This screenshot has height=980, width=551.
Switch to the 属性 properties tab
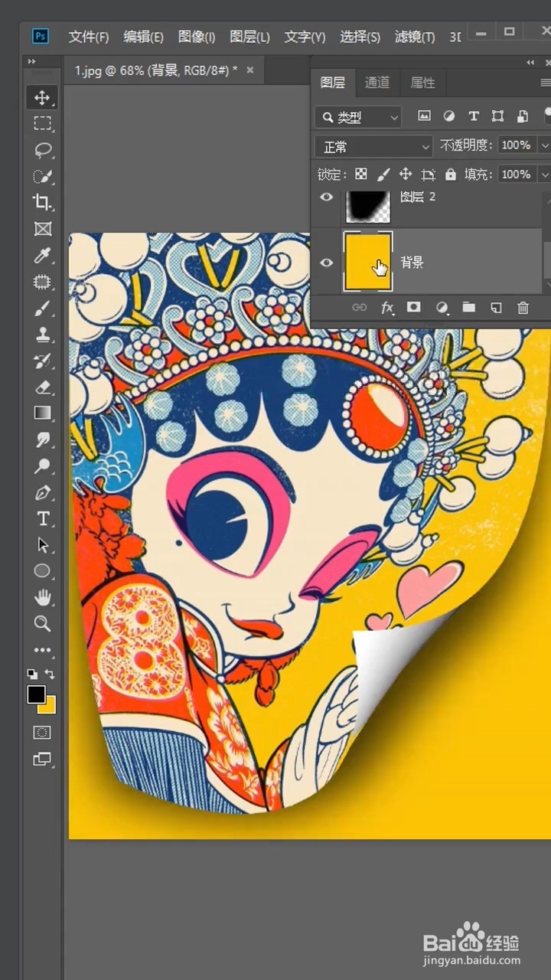click(422, 83)
